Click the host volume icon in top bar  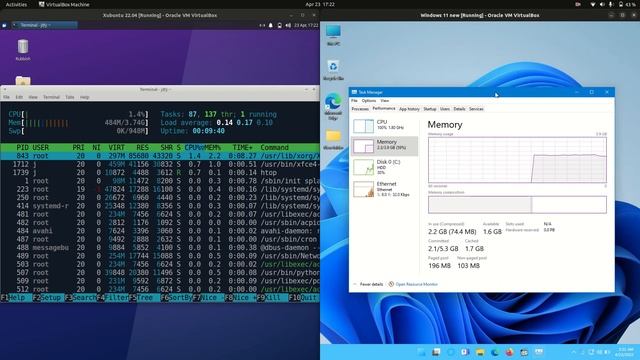pos(602,4)
